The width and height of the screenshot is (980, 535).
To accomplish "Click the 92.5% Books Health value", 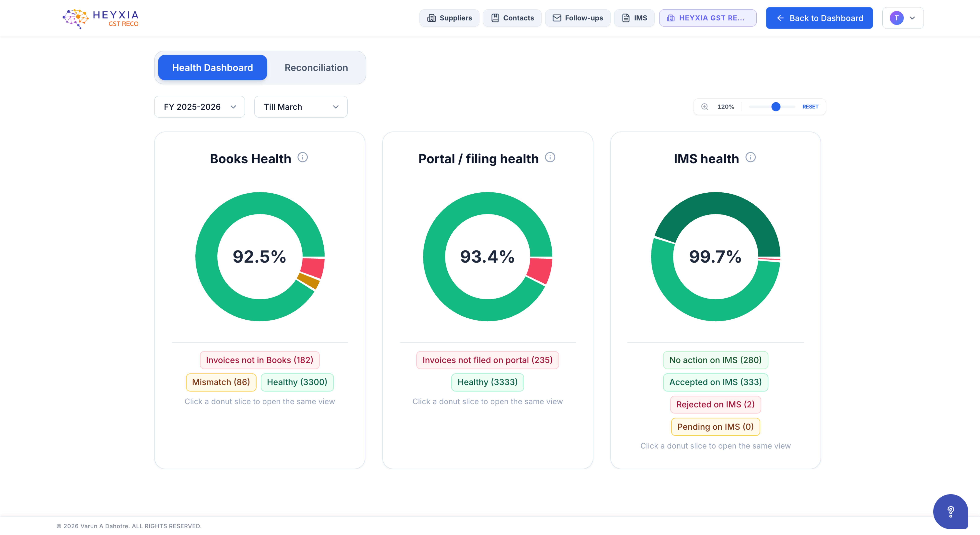I will click(x=259, y=256).
